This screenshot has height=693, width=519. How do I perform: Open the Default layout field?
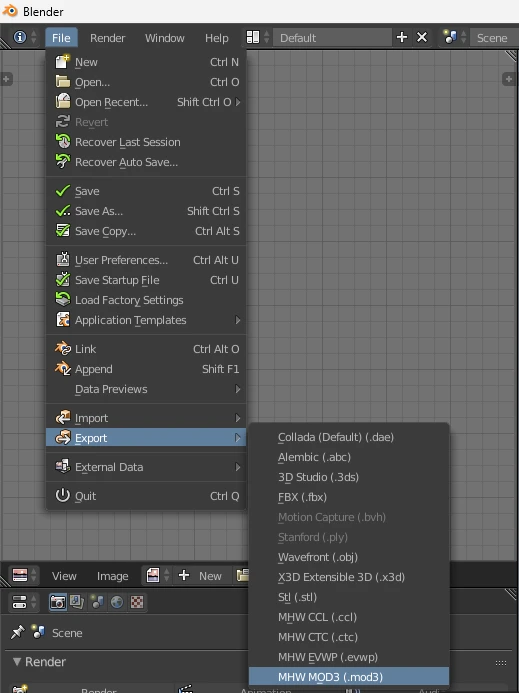[332, 38]
